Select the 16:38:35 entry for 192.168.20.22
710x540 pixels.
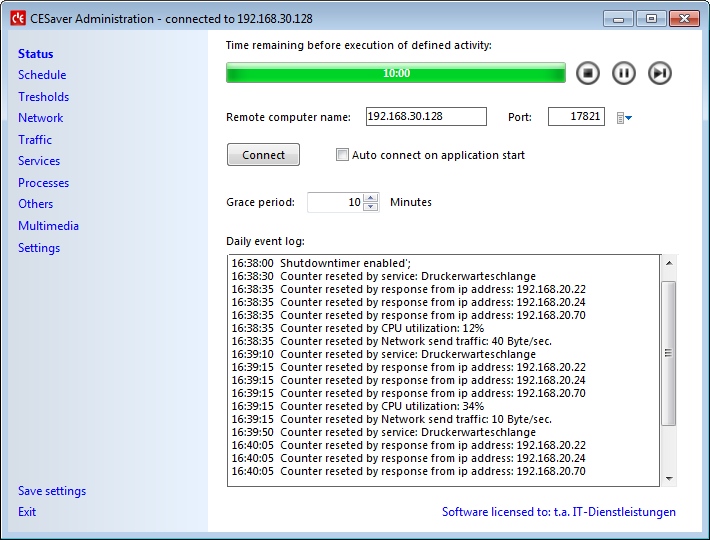408,289
